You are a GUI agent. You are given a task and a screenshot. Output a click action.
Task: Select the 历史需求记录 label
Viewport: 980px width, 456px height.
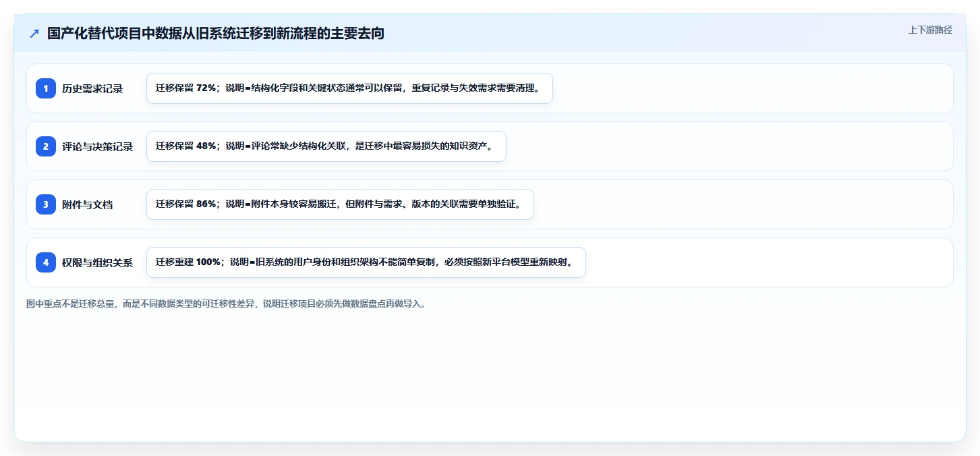coord(92,88)
